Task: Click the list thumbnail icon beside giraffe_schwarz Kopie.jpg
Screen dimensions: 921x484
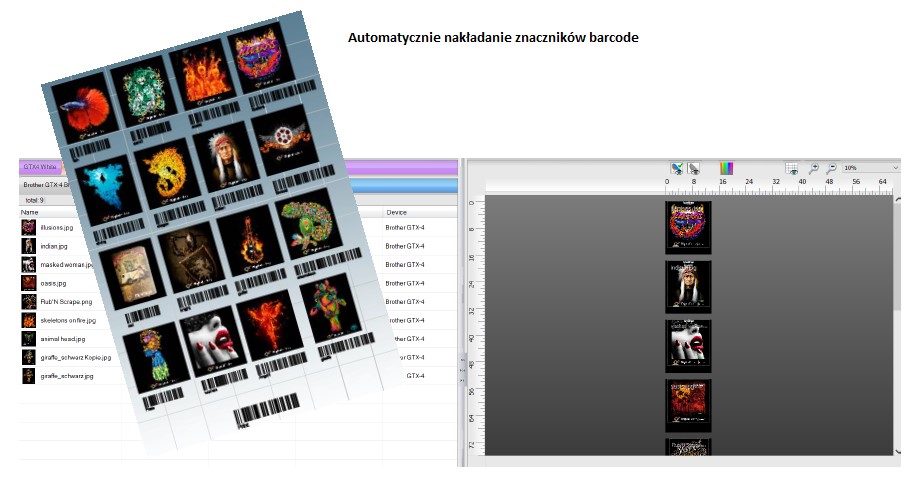Action: click(28, 357)
